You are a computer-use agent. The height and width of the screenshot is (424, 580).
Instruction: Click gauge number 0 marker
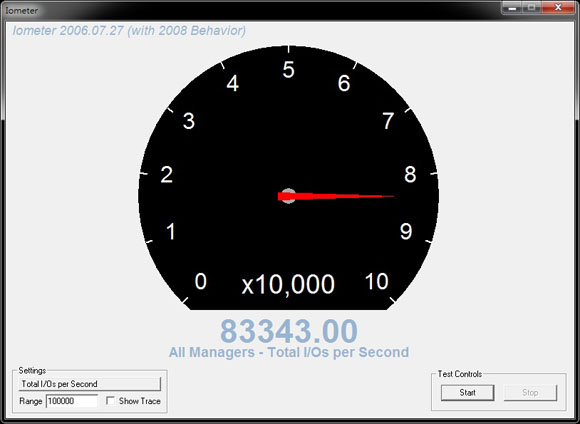click(x=200, y=282)
